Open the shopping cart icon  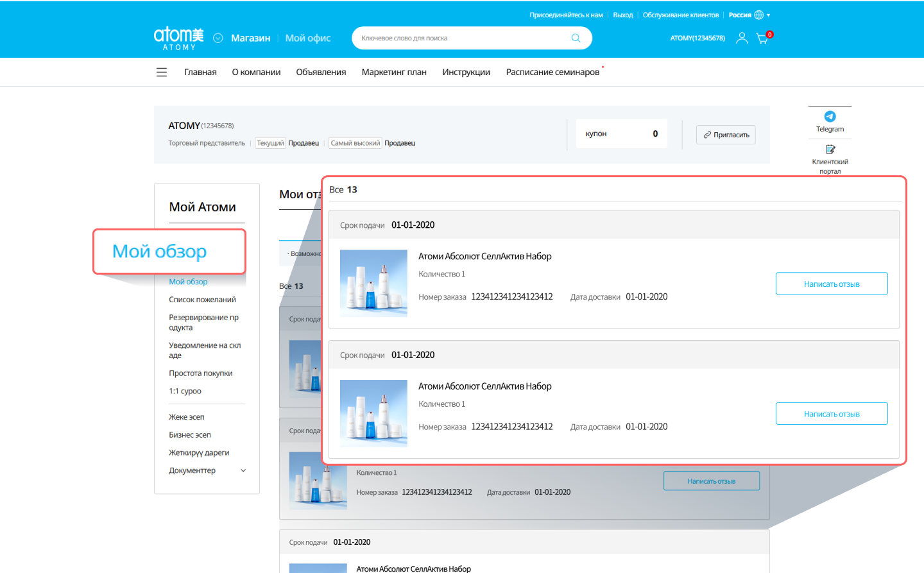point(764,37)
